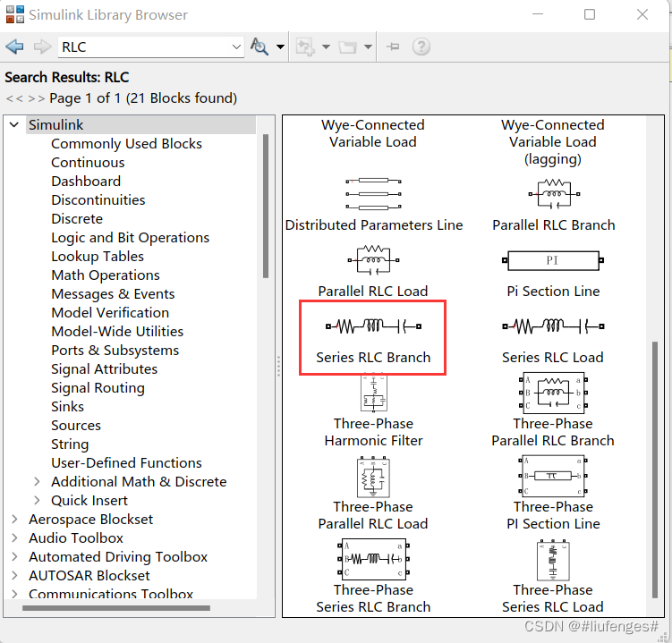
Task: Open the search history combo dropdown
Action: coord(236,47)
